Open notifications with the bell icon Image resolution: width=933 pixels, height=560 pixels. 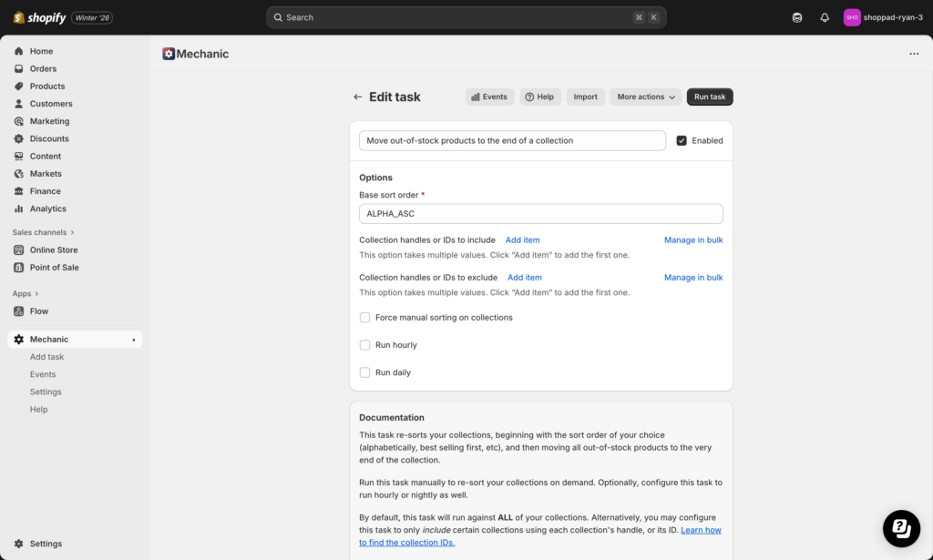825,18
